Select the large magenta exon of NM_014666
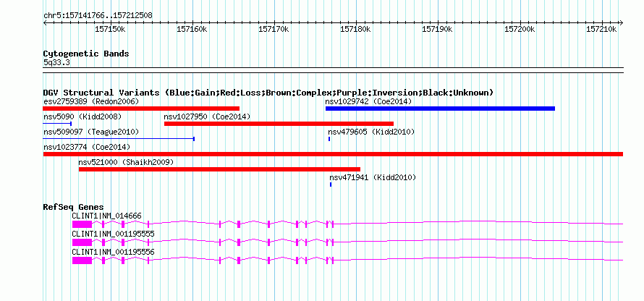The width and height of the screenshot is (644, 301). [82, 224]
